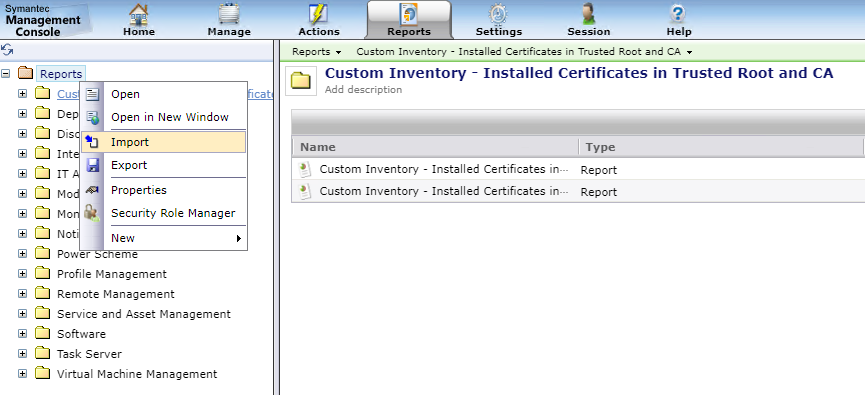Screen dimensions: 865x395
Task: Choose Properties from the context menu
Action: [x=163, y=190]
